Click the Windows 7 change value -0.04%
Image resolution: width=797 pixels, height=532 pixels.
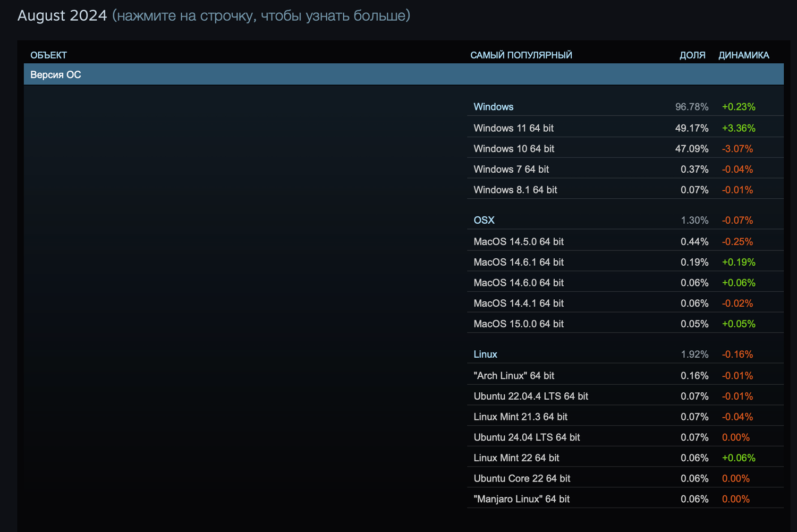pos(737,170)
